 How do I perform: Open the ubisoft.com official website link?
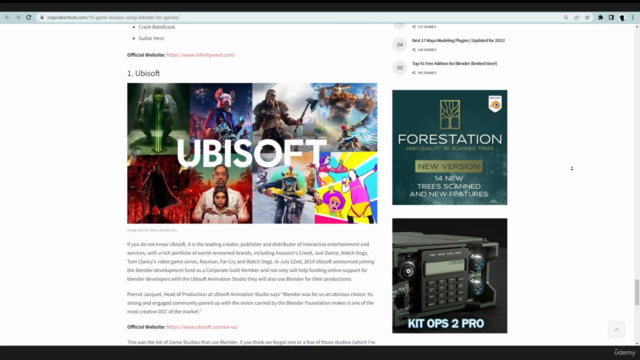coord(202,327)
